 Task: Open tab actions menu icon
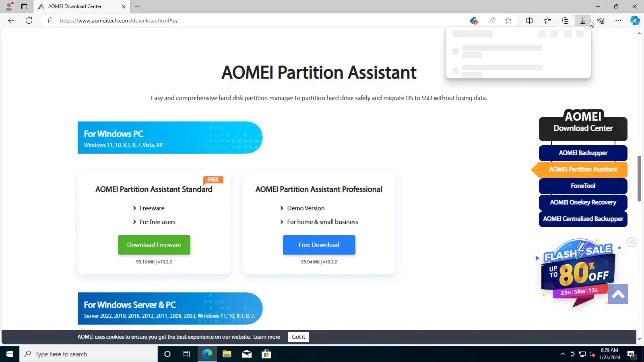pos(24,6)
